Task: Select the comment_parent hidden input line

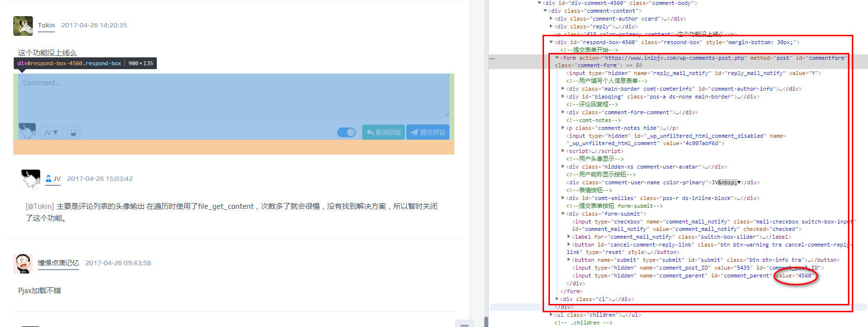Action: pyautogui.click(x=694, y=276)
